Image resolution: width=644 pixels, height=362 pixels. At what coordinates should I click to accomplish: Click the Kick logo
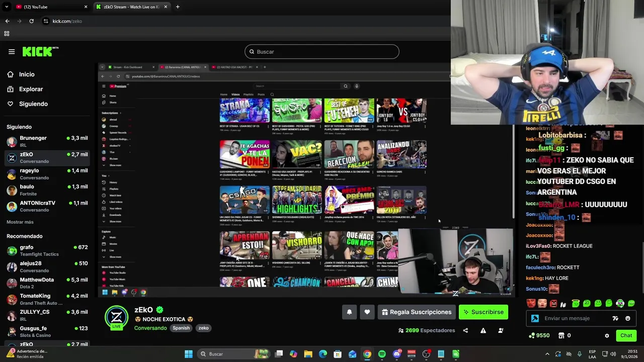click(40, 51)
